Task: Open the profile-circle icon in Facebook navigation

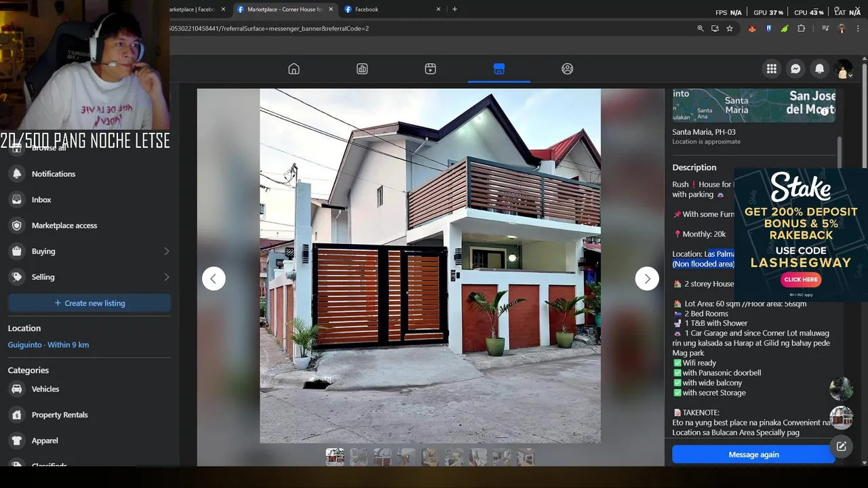Action: click(568, 68)
